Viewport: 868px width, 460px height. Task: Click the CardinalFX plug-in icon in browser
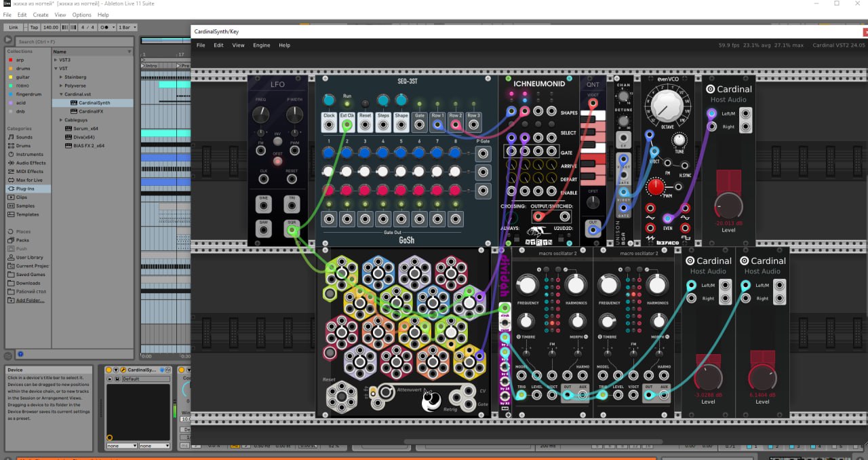tap(75, 111)
